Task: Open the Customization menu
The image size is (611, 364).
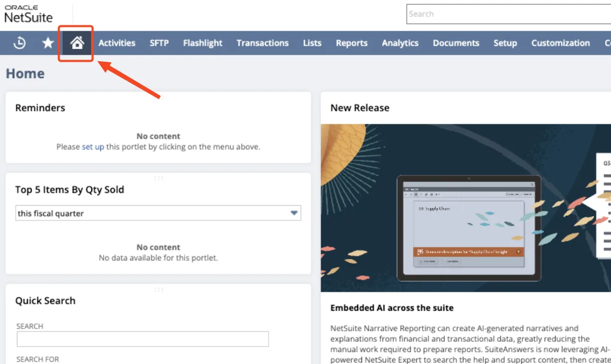Action: pos(560,43)
